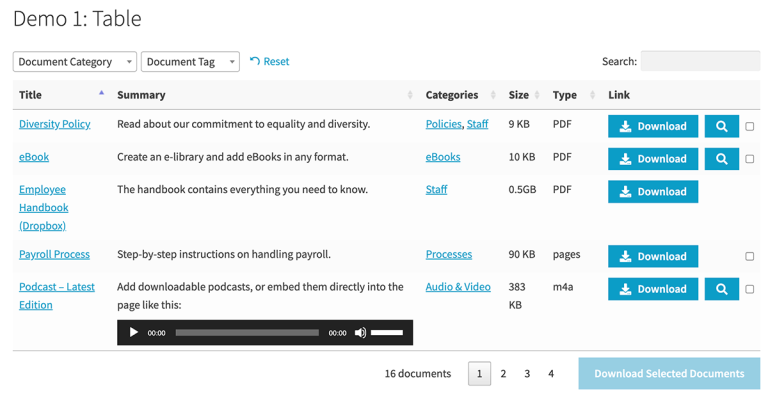
Task: Expand the Document Tag dropdown
Action: 190,62
